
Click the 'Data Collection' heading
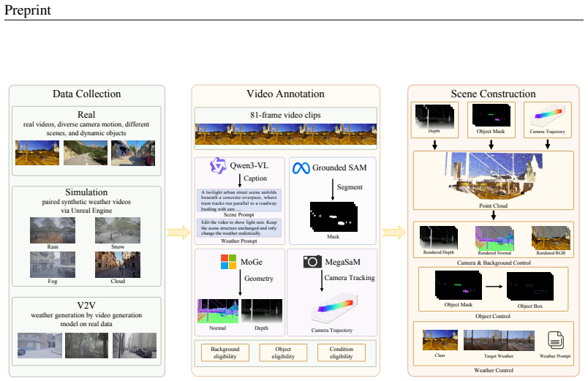(x=86, y=94)
